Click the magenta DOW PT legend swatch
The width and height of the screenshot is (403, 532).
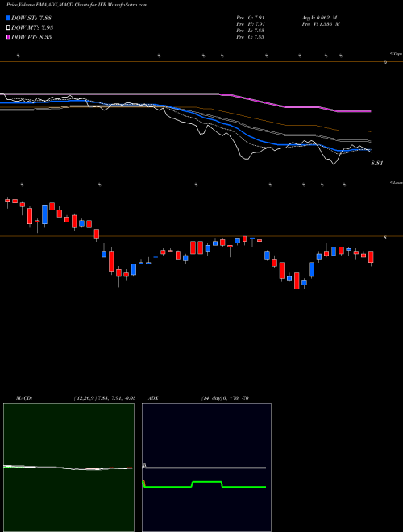9,37
